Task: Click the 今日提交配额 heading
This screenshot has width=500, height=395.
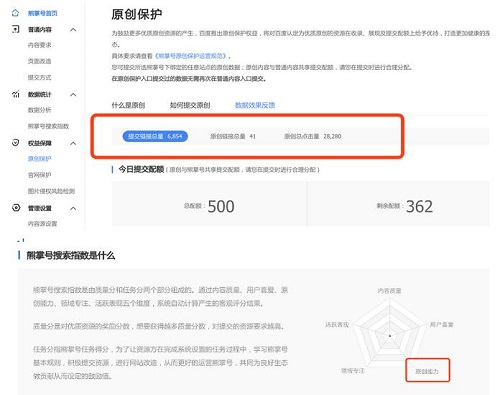Action: (x=141, y=169)
